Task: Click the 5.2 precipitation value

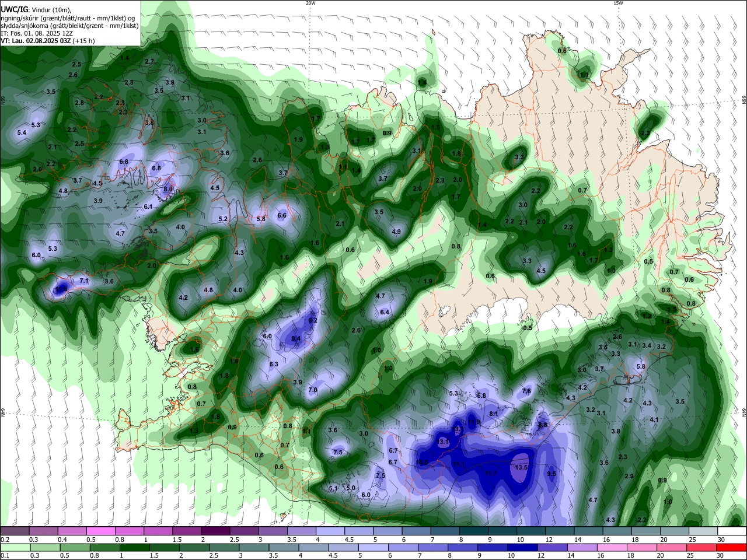Action: (x=223, y=219)
